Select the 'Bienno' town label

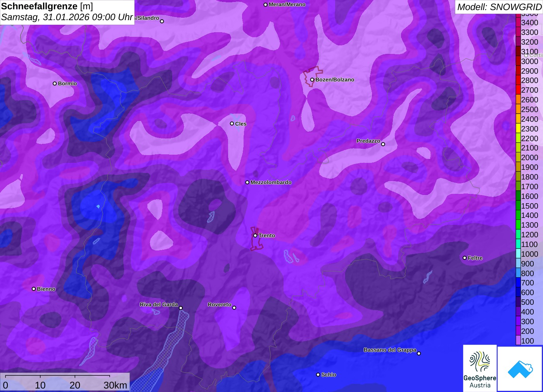pyautogui.click(x=46, y=289)
